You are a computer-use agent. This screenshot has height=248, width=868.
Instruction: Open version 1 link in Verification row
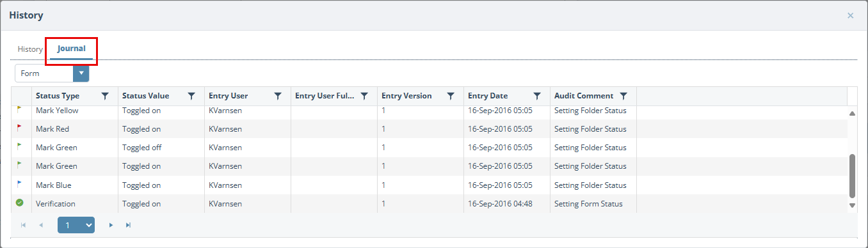tap(383, 204)
